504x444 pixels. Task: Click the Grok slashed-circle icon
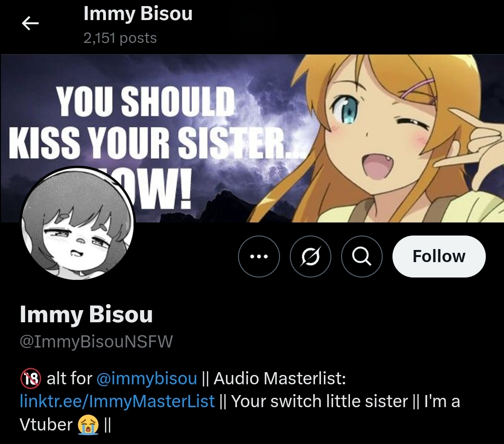click(310, 257)
